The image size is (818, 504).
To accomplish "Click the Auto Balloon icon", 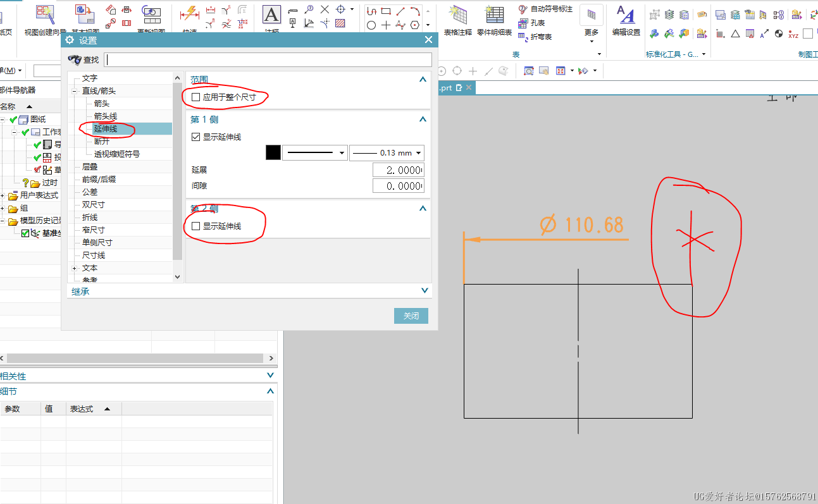I will (x=523, y=9).
